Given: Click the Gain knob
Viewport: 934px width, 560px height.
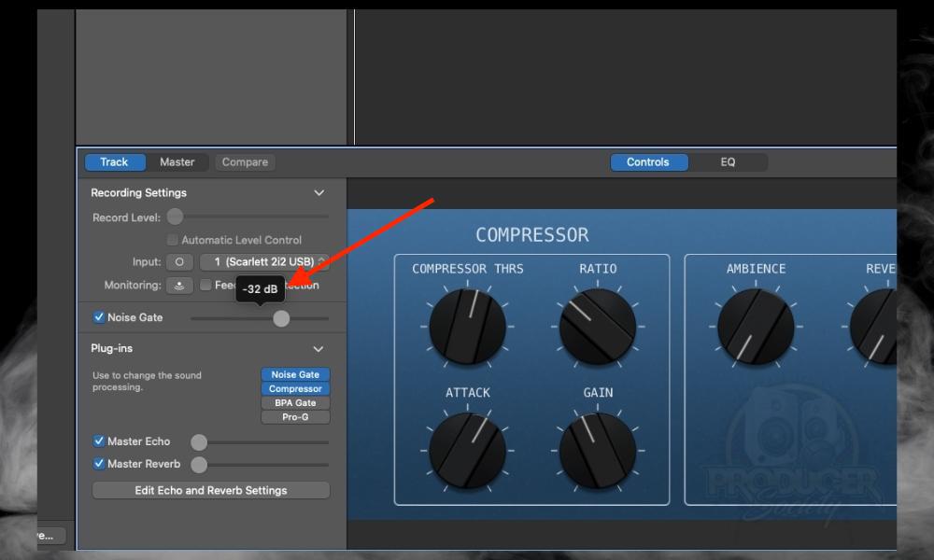Looking at the screenshot, I should click(x=598, y=451).
